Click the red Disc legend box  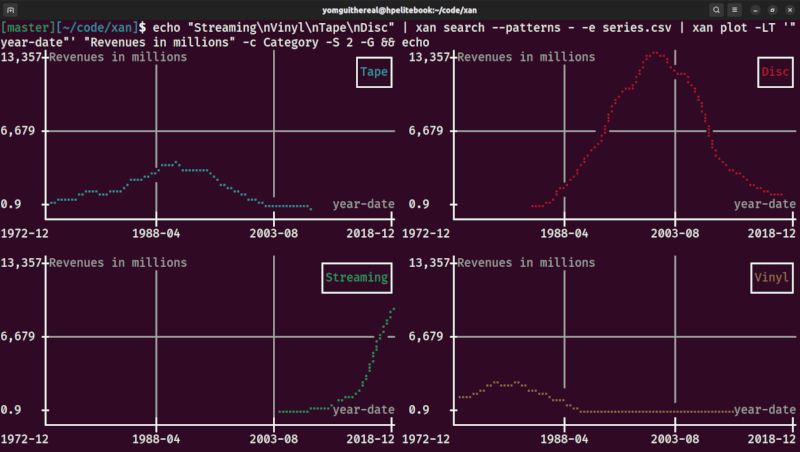pos(772,73)
